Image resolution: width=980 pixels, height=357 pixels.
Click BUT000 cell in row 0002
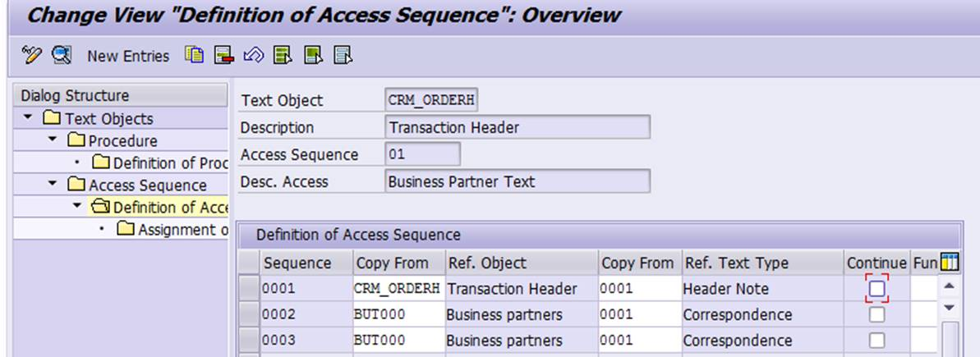click(399, 314)
